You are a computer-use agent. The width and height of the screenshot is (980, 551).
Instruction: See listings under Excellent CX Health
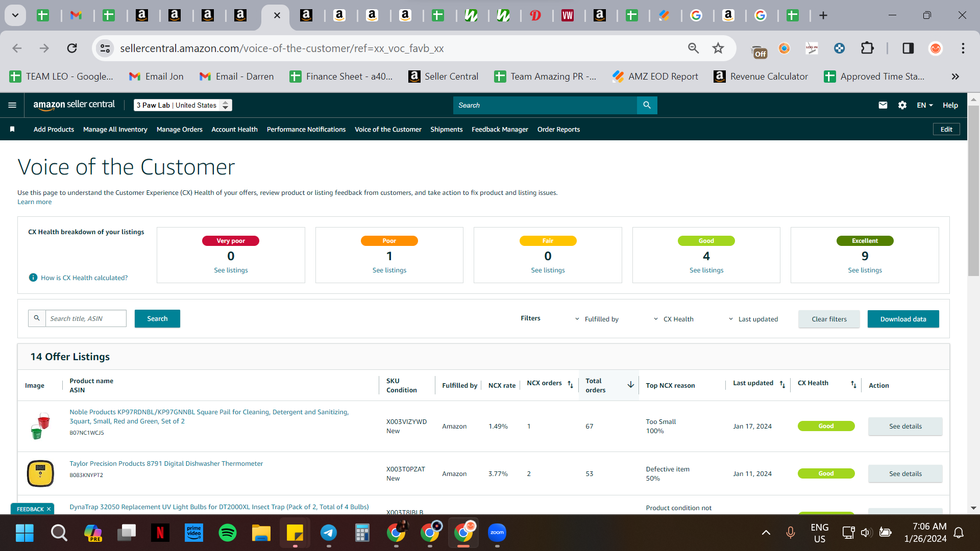(865, 270)
